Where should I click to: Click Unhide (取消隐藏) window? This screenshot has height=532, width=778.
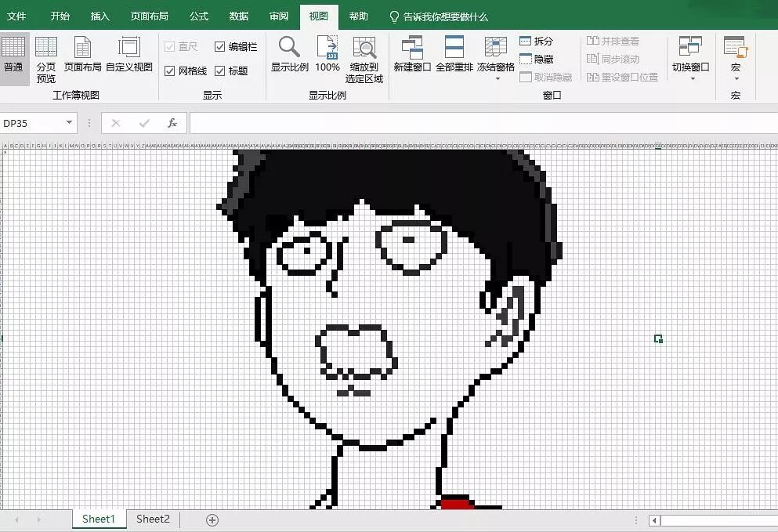[546, 77]
